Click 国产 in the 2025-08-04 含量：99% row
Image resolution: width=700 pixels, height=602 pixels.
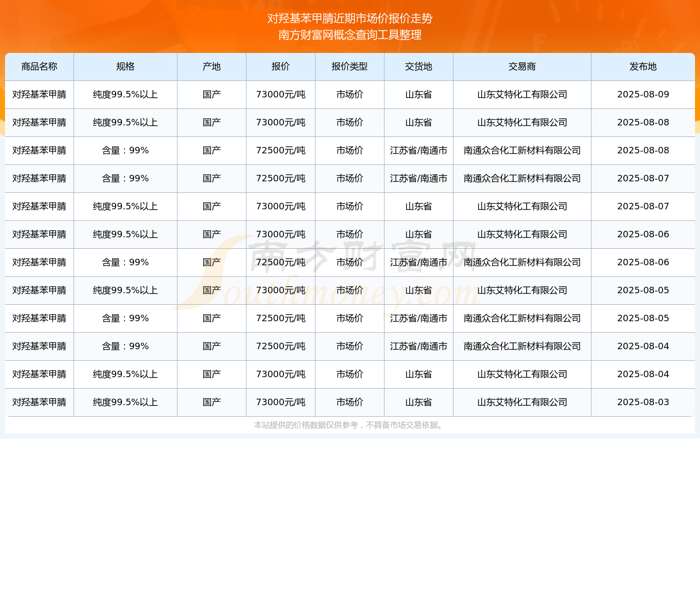tap(212, 346)
